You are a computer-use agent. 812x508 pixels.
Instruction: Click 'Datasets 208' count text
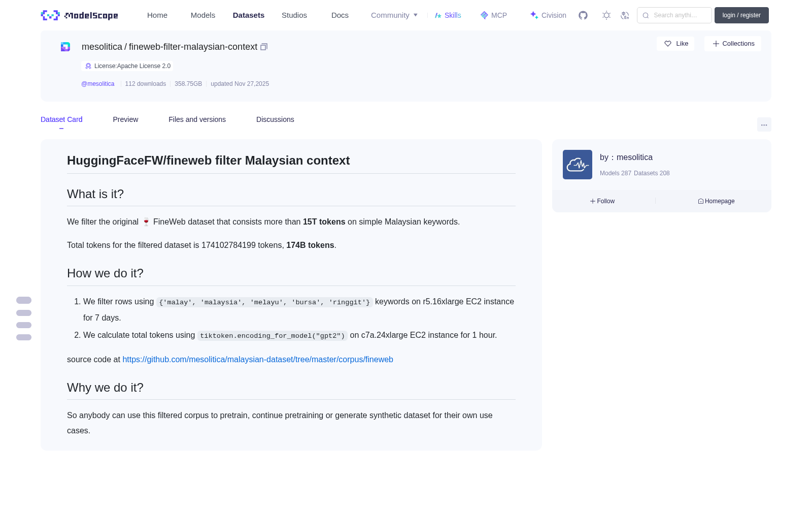[652, 173]
